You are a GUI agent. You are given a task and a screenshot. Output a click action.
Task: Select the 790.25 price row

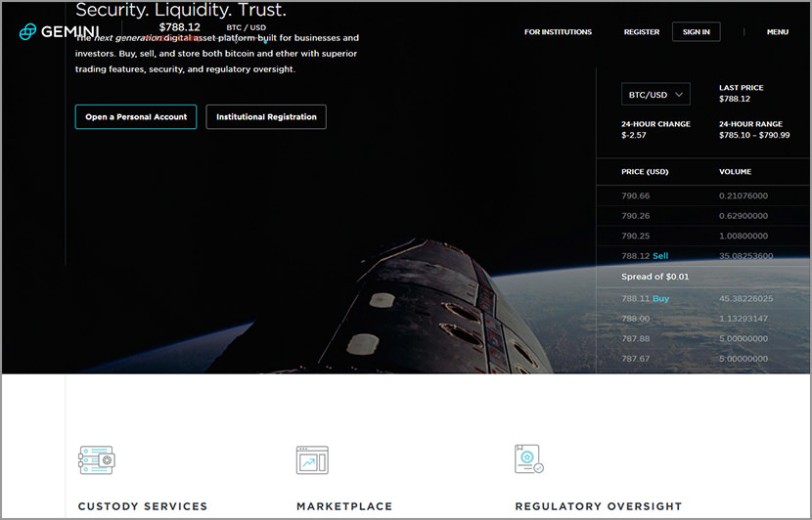pyautogui.click(x=703, y=236)
